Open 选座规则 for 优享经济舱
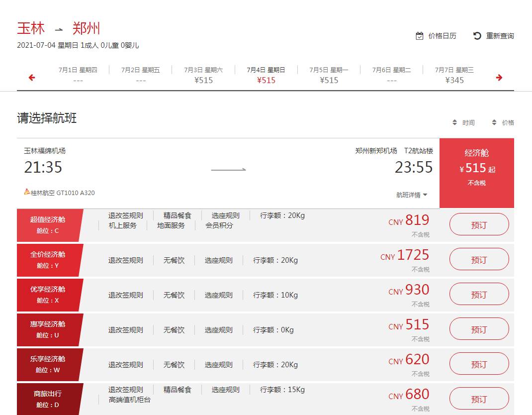The height and width of the screenshot is (415, 532). [219, 295]
